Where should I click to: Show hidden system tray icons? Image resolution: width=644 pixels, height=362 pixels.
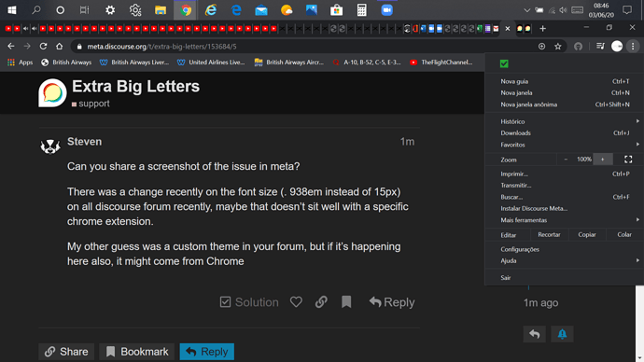click(x=526, y=10)
